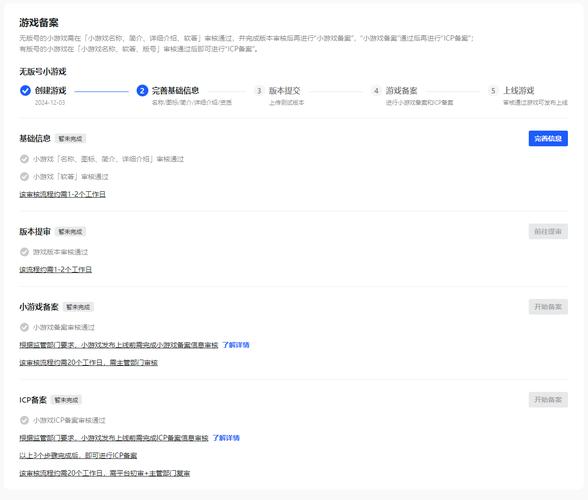Click the subtitle under 完善基础信息 step
588x500 pixels.
(x=192, y=102)
